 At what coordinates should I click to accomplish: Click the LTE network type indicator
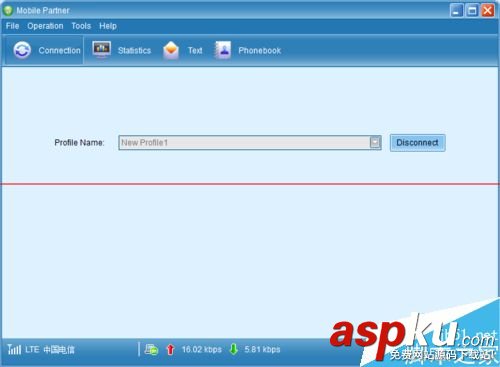coord(32,349)
